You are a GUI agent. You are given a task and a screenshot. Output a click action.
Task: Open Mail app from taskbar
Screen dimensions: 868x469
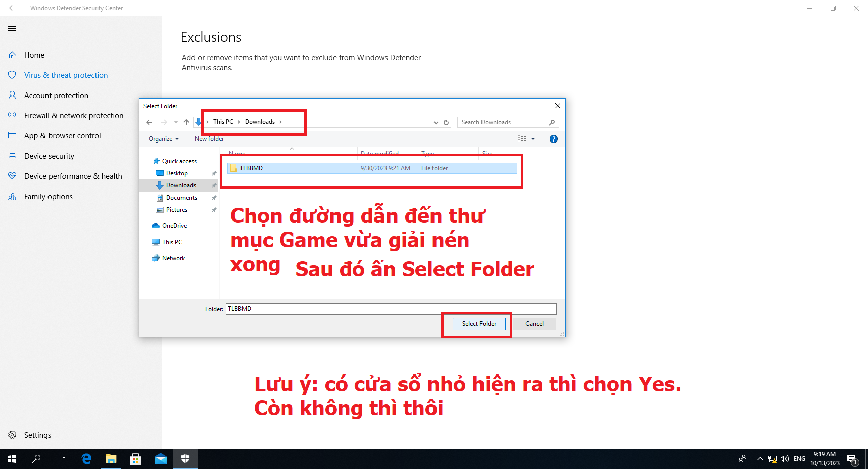(161, 459)
